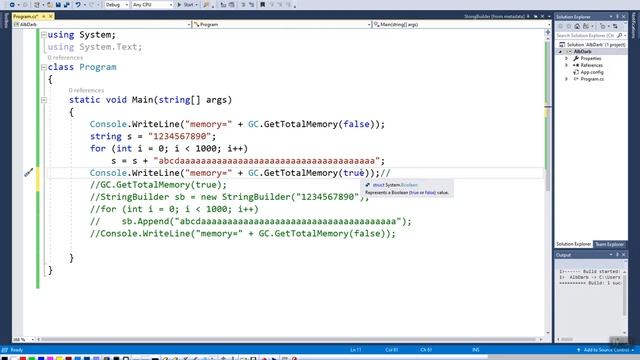Expand the Program.cs node arrow
This screenshot has height=360, width=640.
click(567, 79)
